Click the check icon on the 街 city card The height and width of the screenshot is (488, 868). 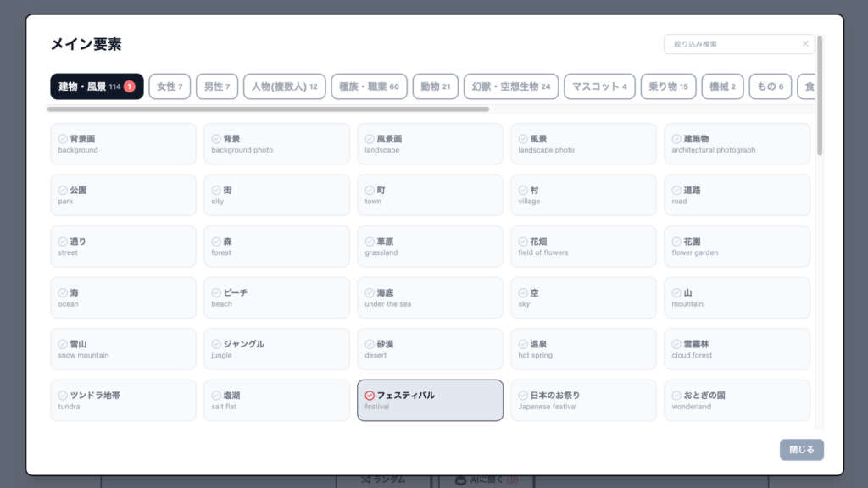214,190
